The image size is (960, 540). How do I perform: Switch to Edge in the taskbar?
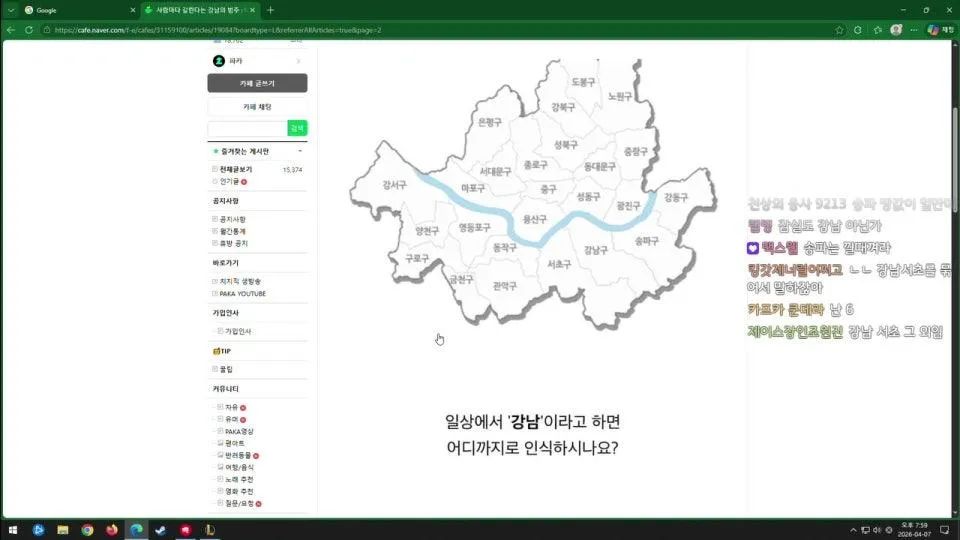(136, 530)
